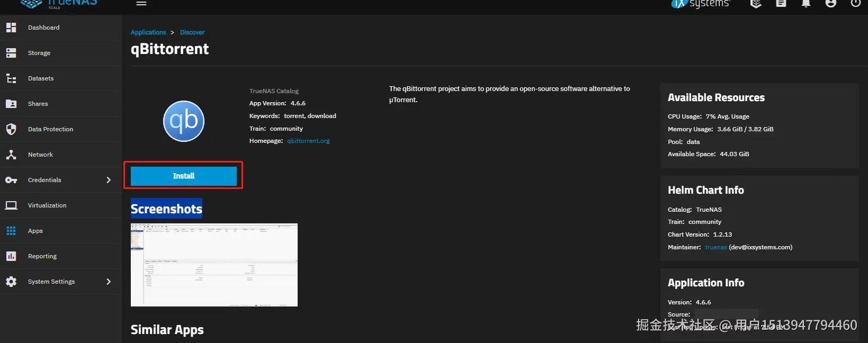Click the TrueNAS SCALE logo
The image size is (868, 343).
[x=59, y=4]
